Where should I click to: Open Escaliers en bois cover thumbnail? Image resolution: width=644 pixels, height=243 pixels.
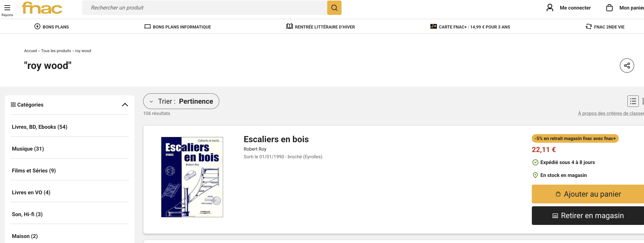tap(192, 177)
